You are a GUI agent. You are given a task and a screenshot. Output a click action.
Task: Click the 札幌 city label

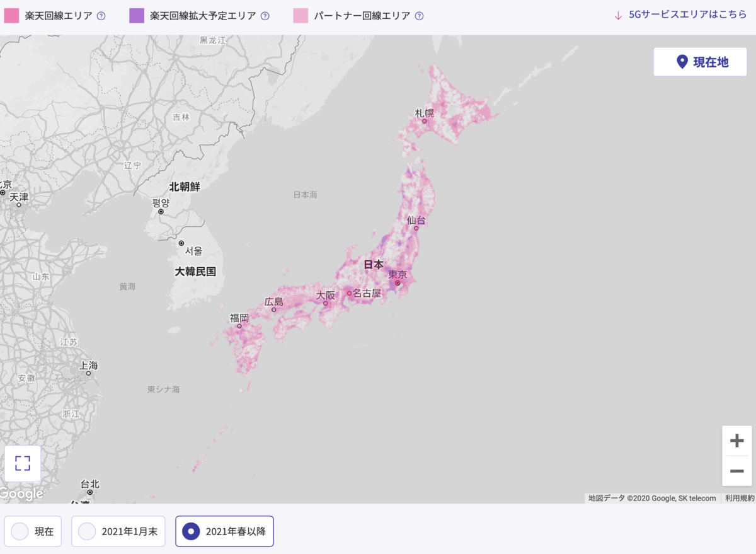point(424,113)
